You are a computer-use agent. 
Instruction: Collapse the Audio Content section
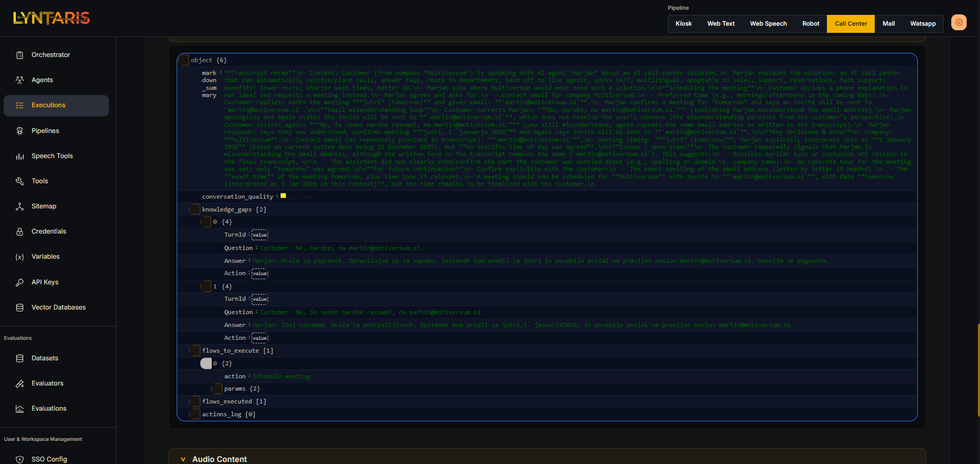tap(183, 459)
